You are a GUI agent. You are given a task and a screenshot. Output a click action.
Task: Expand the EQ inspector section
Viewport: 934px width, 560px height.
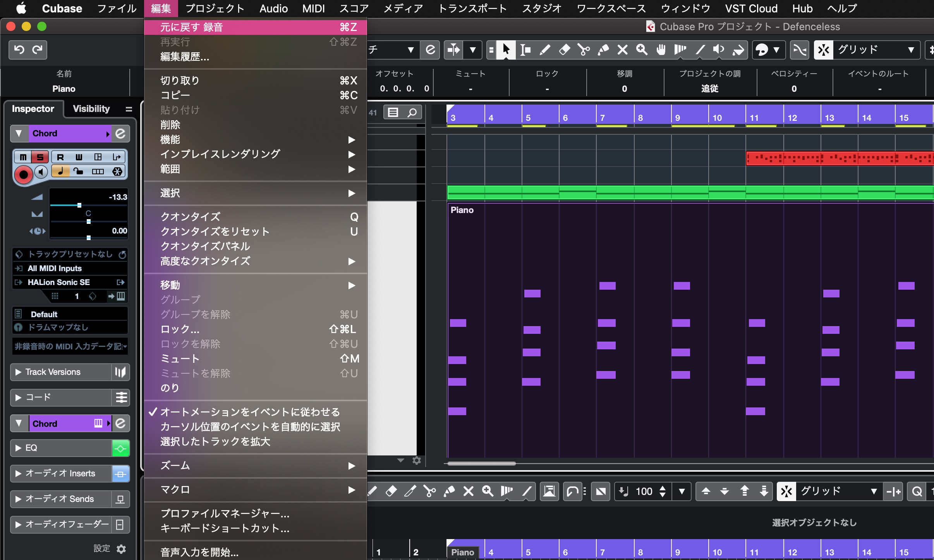pos(18,448)
